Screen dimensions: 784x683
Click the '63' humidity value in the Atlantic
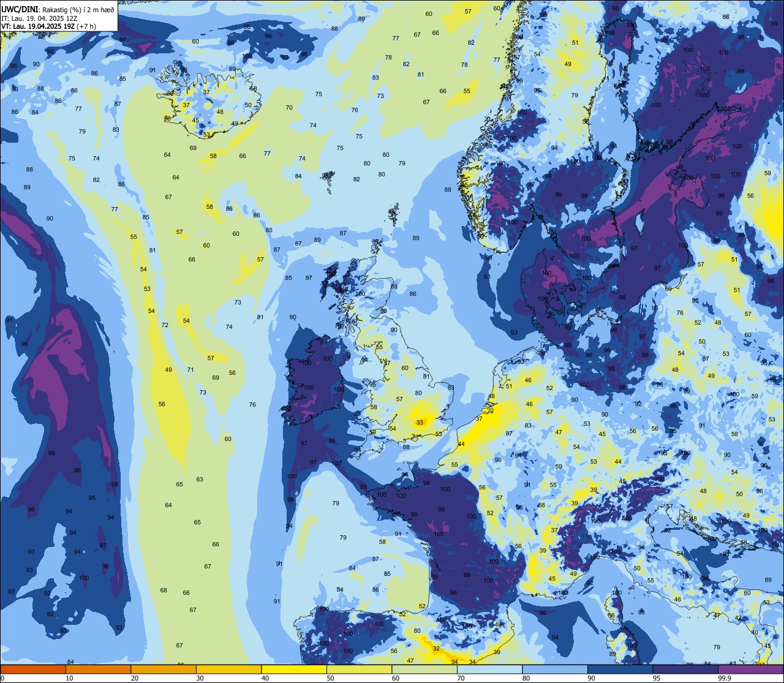click(200, 480)
